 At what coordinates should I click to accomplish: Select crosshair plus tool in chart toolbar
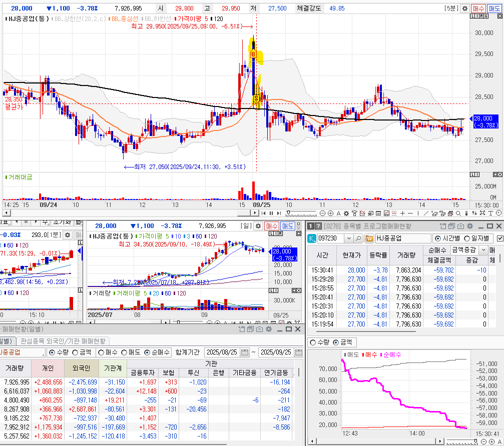tap(402, 213)
